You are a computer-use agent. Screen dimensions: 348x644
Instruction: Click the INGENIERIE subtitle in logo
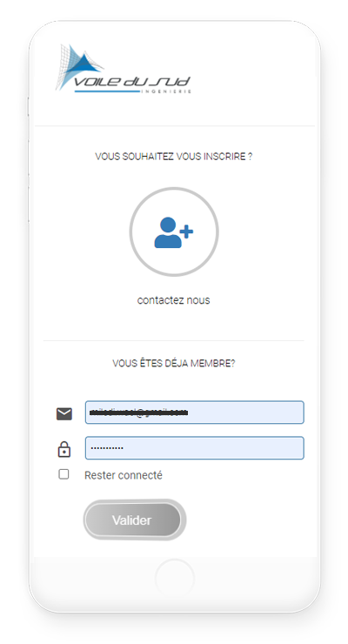166,91
